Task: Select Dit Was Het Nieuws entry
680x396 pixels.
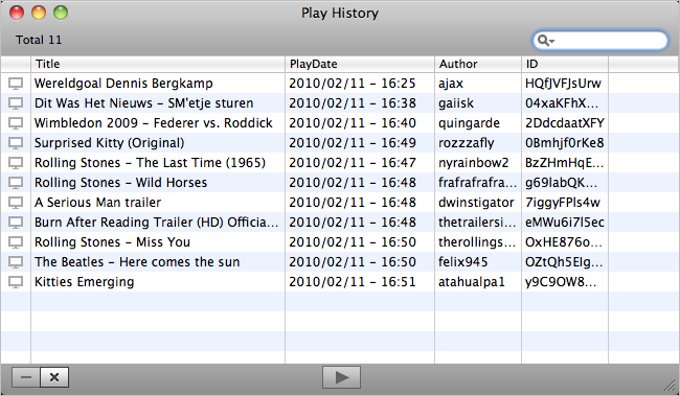Action: point(340,103)
